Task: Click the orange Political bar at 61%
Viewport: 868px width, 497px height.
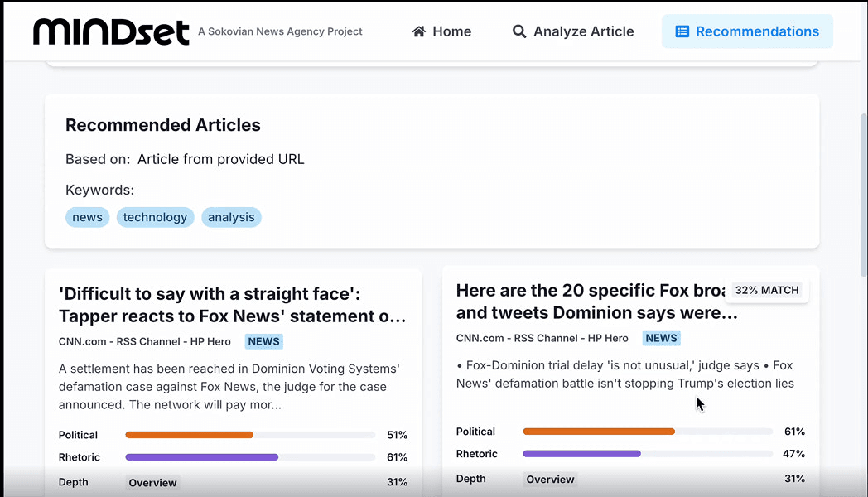Action: coord(598,432)
